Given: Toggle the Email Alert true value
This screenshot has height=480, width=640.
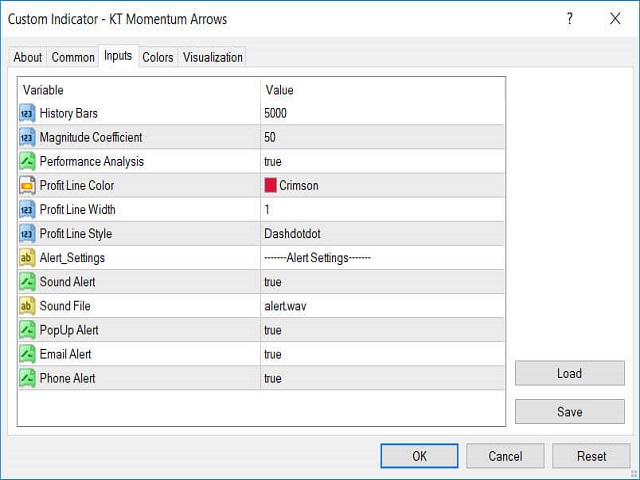Looking at the screenshot, I should [382, 354].
